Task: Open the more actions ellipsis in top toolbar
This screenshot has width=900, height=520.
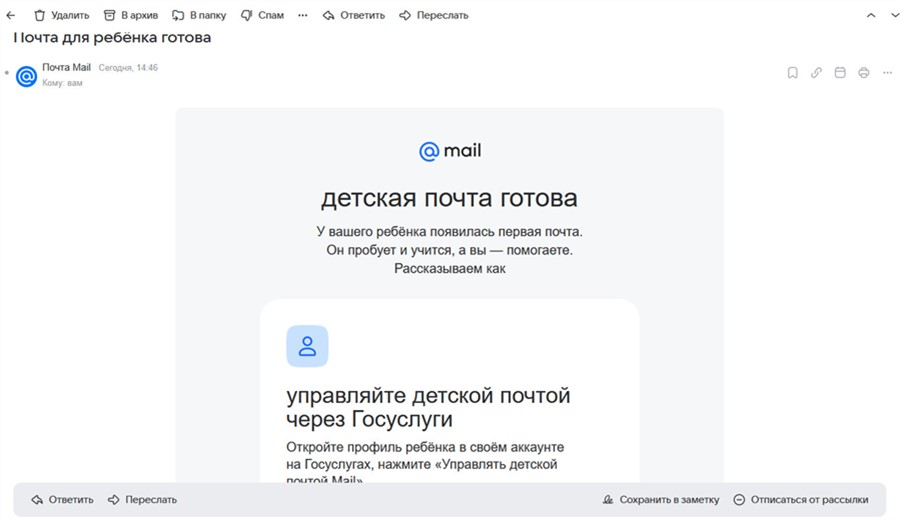Action: click(x=302, y=15)
